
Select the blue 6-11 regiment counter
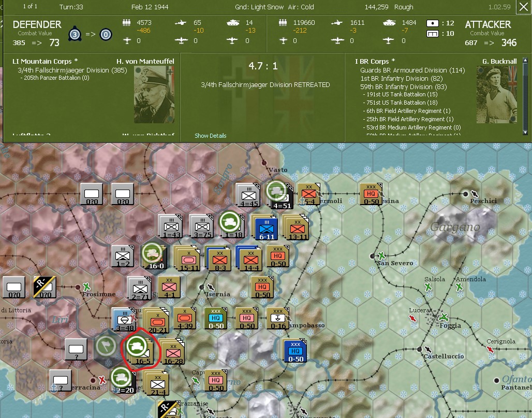pyautogui.click(x=267, y=228)
